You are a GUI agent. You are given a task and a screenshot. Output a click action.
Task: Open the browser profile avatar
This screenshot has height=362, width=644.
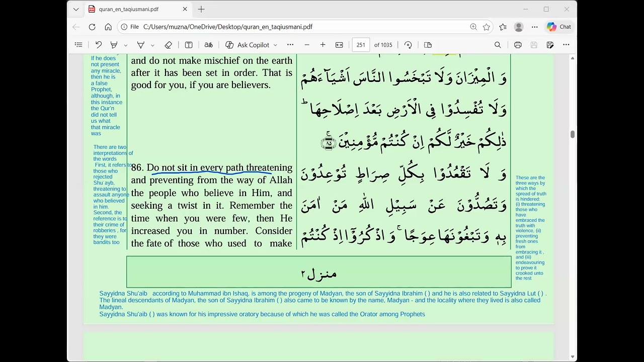519,27
